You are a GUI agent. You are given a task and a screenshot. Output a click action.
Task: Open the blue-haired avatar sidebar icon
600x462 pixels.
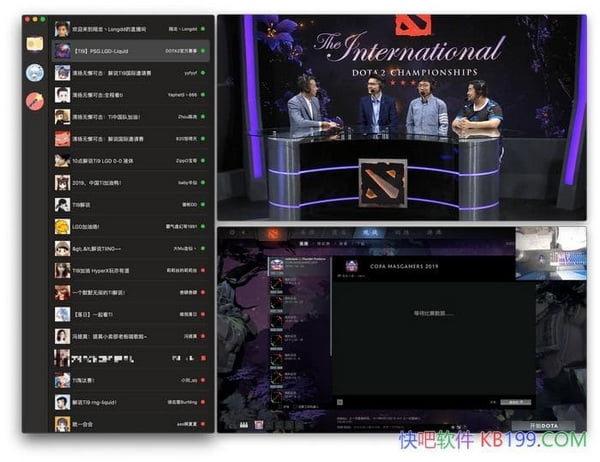pyautogui.click(x=35, y=72)
